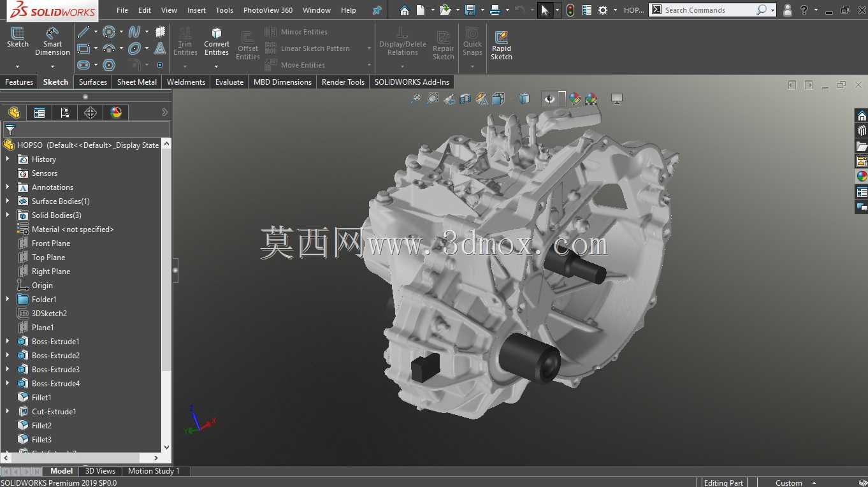Open the Tools menu

224,10
